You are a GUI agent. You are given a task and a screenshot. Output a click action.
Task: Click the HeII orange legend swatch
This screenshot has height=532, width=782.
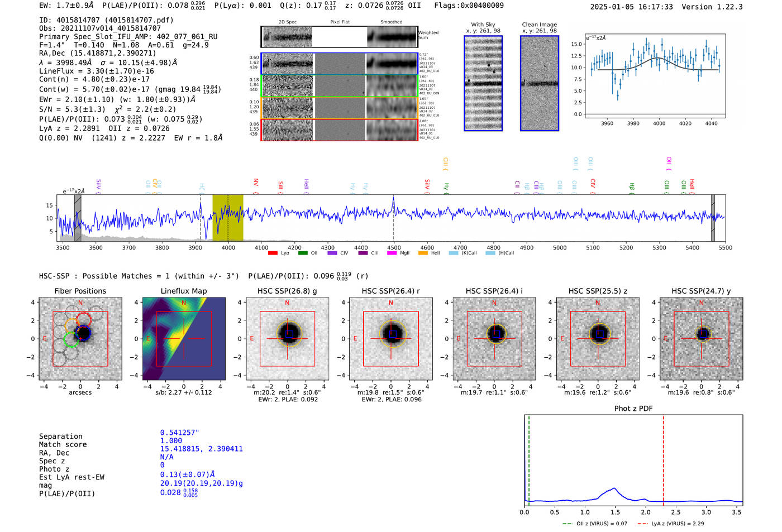point(423,253)
